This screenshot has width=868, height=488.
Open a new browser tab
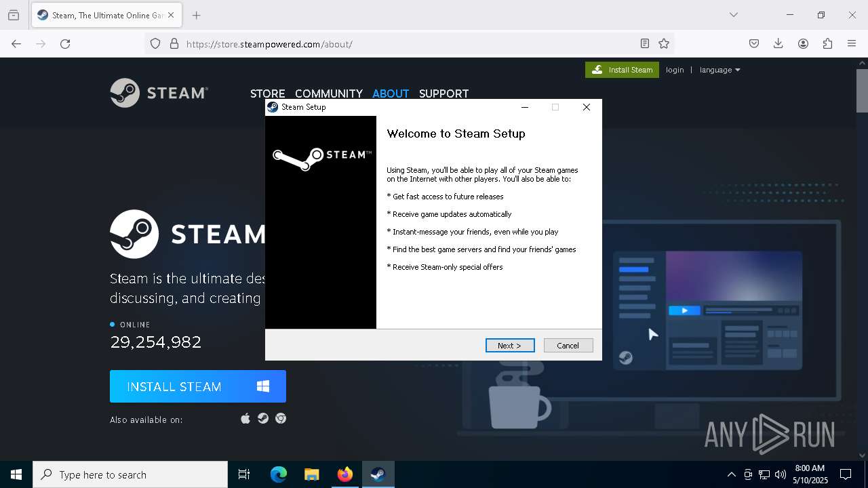[197, 15]
